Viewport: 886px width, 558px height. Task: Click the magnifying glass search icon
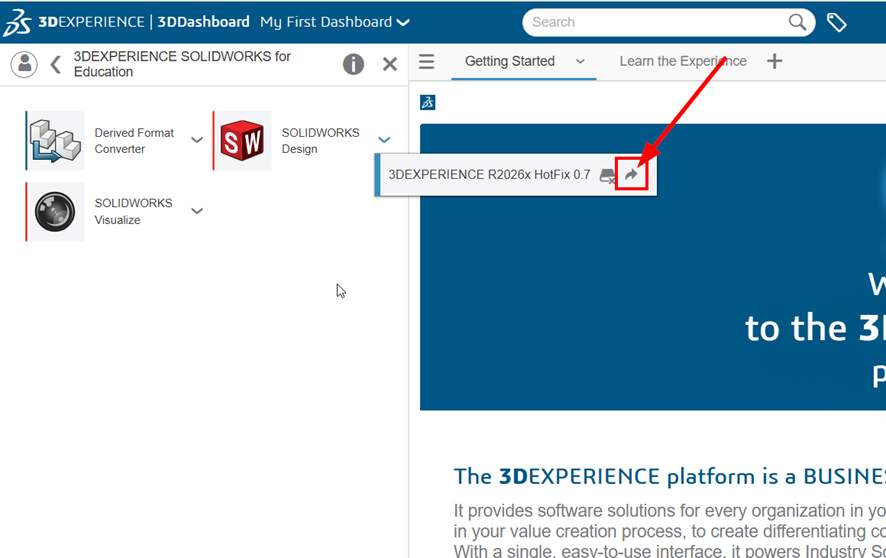798,22
